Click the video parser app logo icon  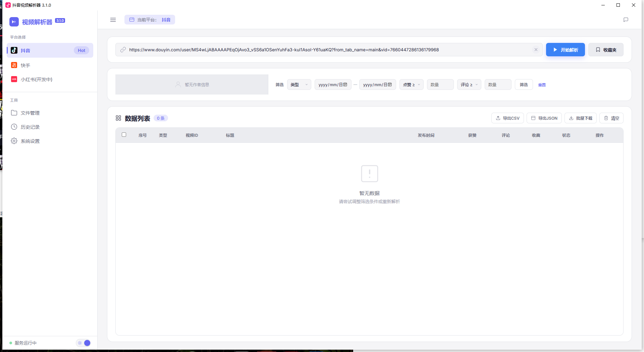click(14, 22)
